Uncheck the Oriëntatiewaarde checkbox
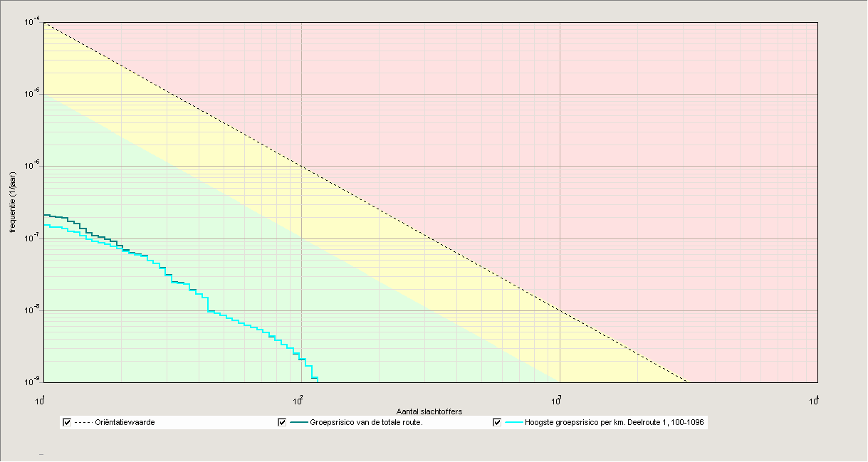The width and height of the screenshot is (868, 462). tap(66, 421)
